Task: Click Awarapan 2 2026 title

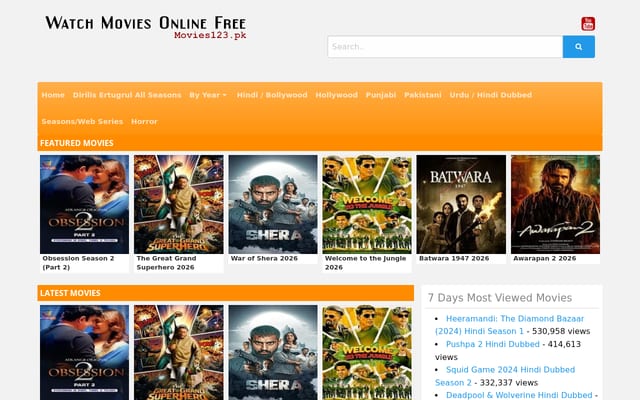Action: click(544, 258)
